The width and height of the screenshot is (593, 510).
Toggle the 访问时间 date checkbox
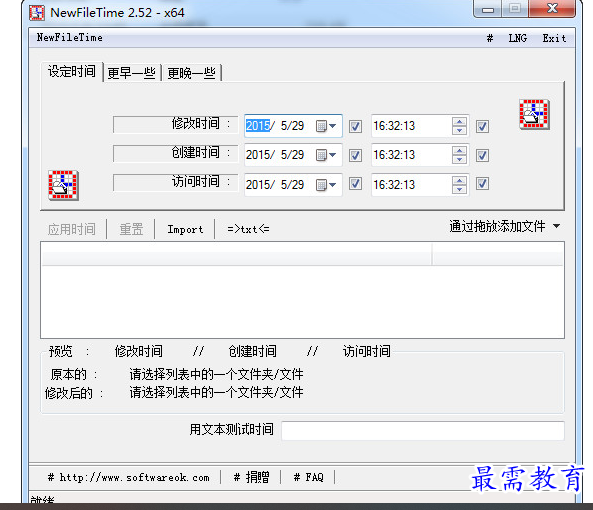355,184
